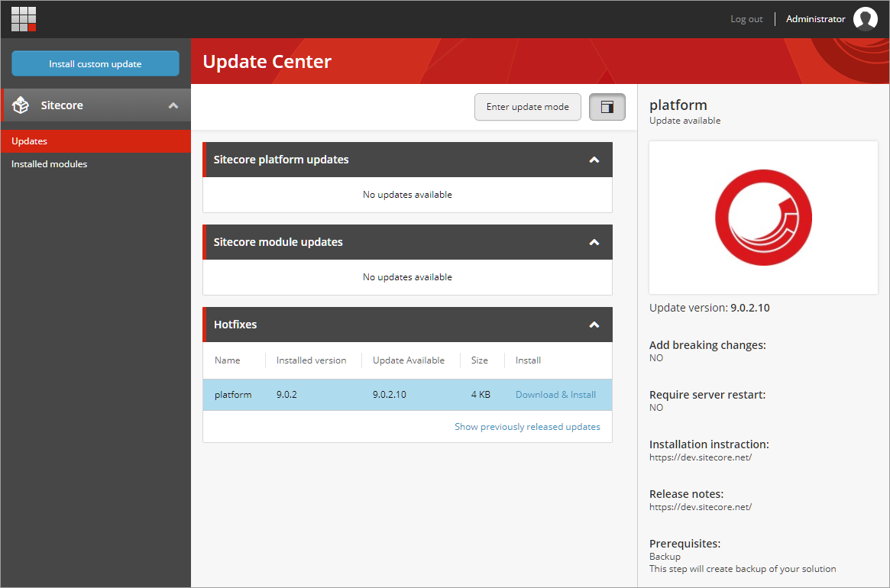Click the Sitecore logo thumbnail in platform details
Image resolution: width=890 pixels, height=588 pixels.
763,218
